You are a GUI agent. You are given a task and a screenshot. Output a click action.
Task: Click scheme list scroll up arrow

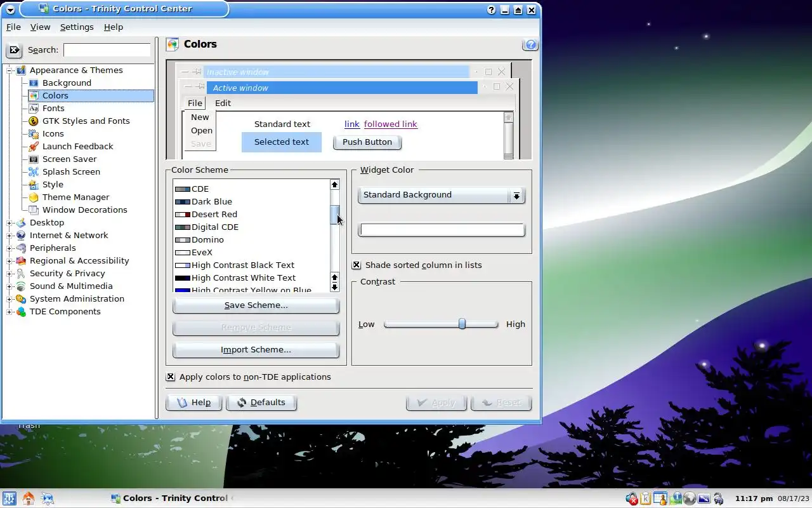point(334,185)
